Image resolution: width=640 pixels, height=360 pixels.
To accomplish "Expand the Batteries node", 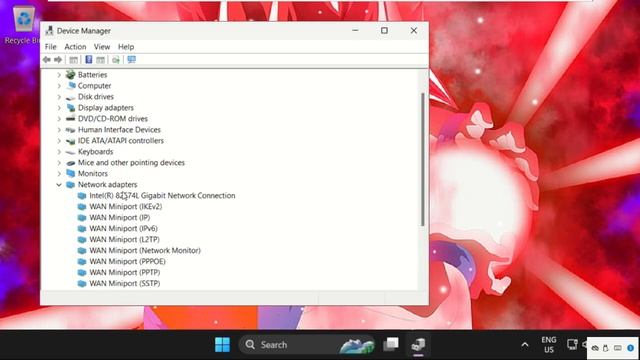I will [59, 75].
